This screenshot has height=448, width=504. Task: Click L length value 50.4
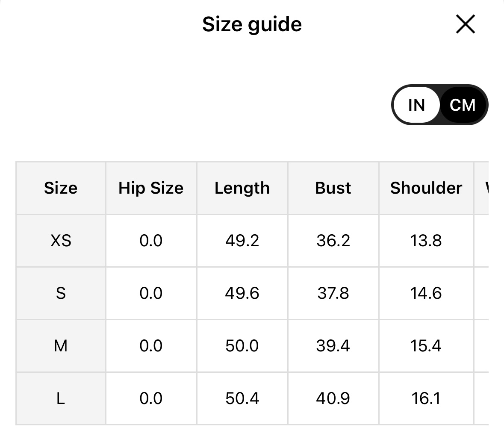(x=242, y=398)
